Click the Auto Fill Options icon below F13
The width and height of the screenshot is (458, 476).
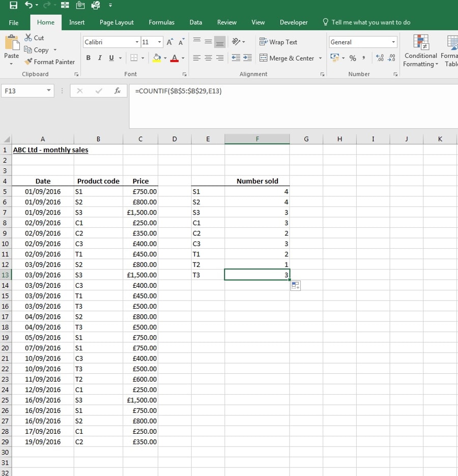296,285
